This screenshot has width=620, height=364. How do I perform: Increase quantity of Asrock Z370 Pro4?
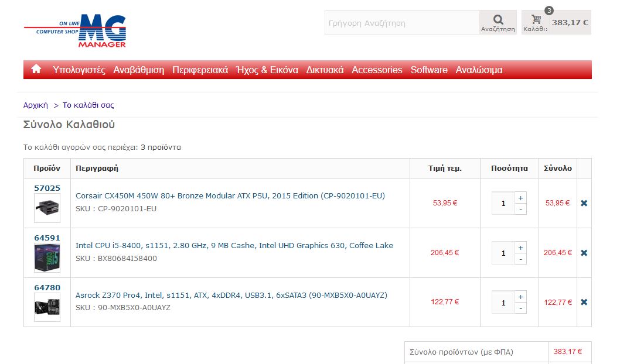tap(521, 297)
